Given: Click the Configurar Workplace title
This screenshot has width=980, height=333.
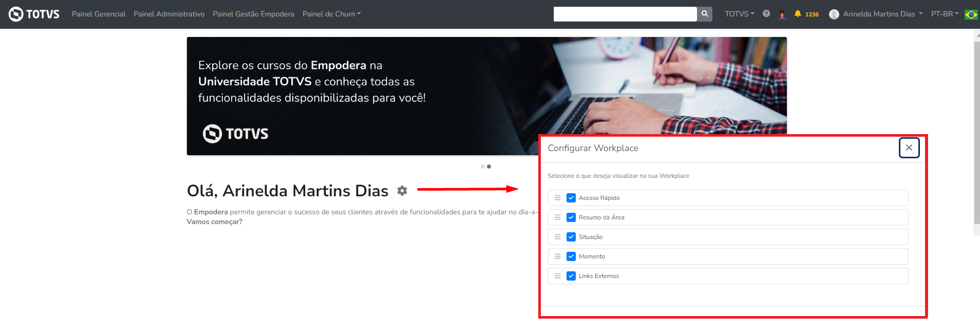Looking at the screenshot, I should coord(593,148).
